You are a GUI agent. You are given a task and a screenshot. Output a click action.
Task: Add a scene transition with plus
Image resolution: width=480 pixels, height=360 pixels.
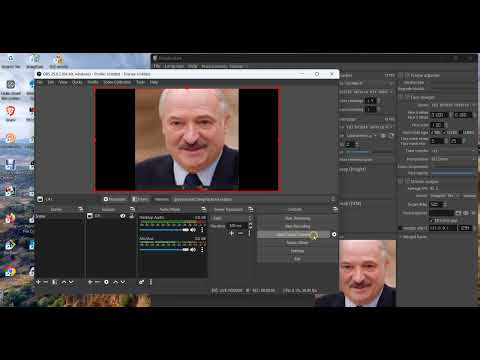(232, 233)
